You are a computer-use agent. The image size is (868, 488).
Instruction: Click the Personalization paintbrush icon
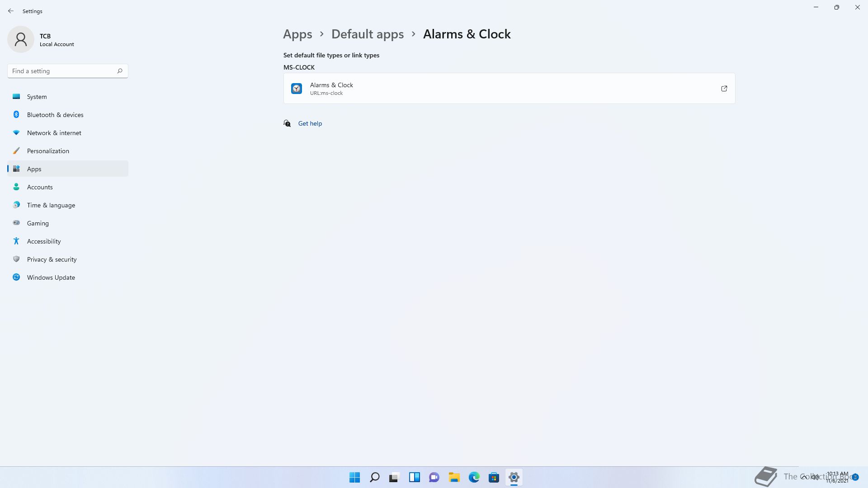pyautogui.click(x=16, y=150)
